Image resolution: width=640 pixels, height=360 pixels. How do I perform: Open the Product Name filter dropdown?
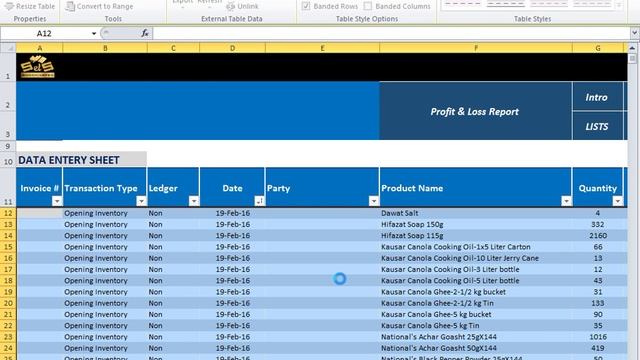pyautogui.click(x=566, y=201)
